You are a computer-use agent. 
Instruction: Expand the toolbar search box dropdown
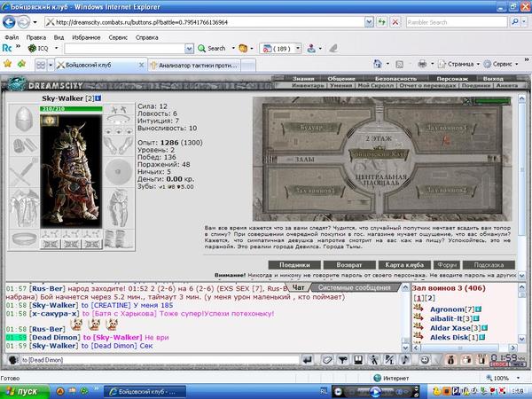click(x=190, y=49)
